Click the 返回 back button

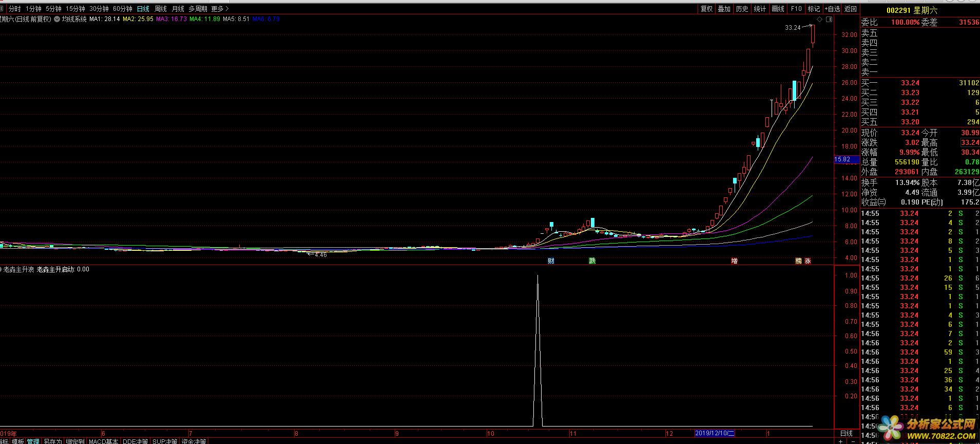851,9
